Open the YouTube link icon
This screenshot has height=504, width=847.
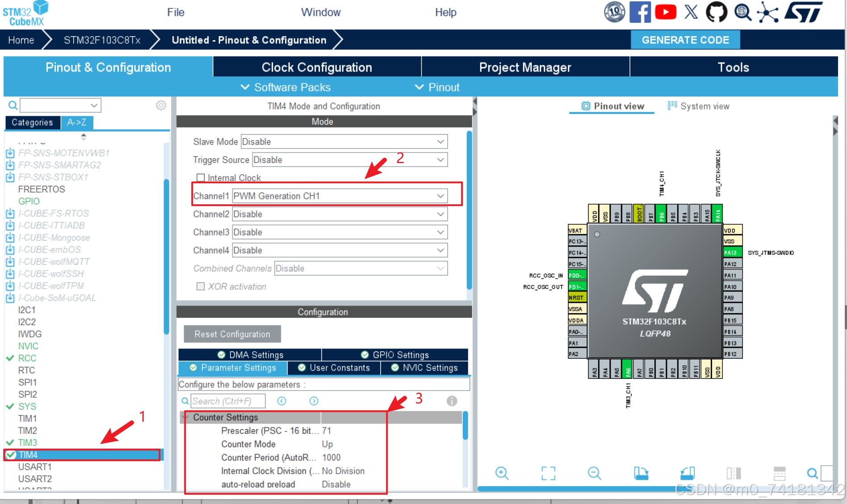click(x=666, y=12)
